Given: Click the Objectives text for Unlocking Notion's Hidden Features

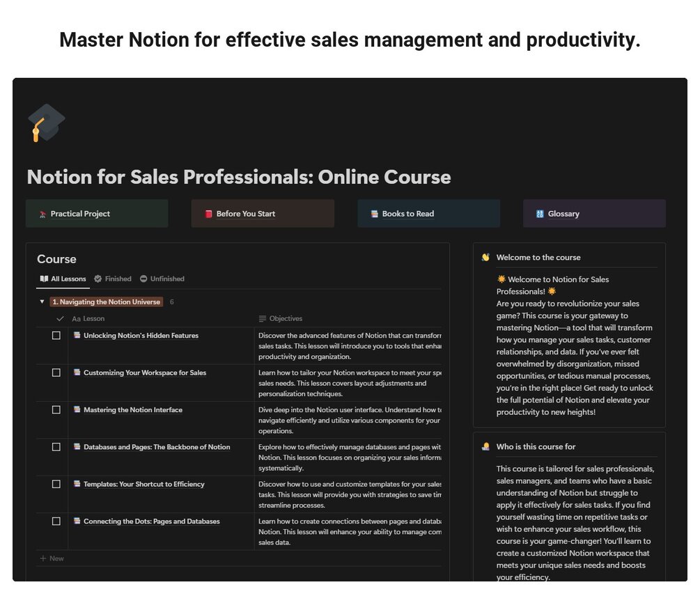Looking at the screenshot, I should point(350,346).
